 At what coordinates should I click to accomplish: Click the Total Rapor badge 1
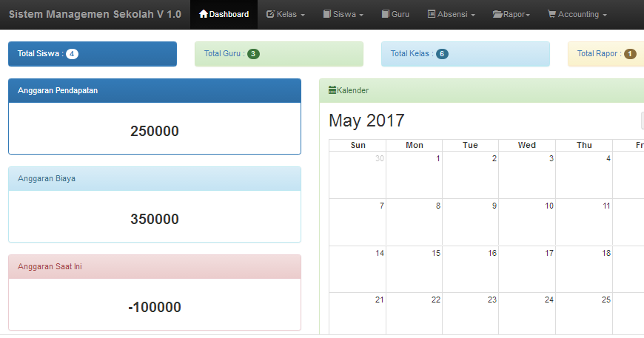tap(630, 54)
